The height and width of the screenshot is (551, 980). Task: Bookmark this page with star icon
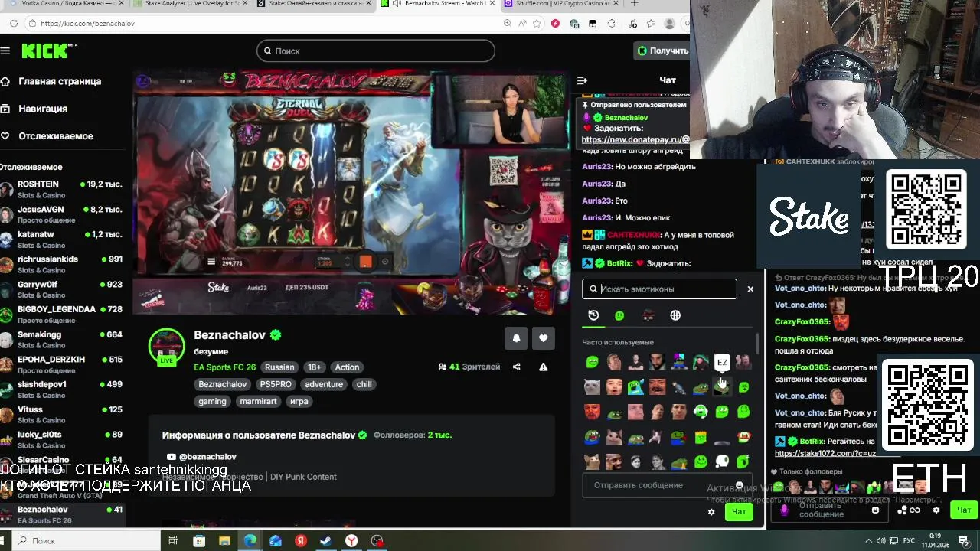[x=538, y=24]
